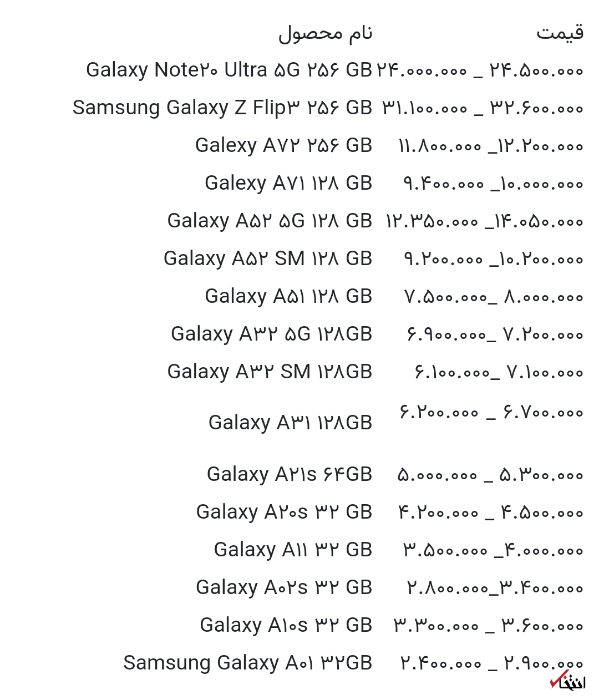Select the Galaxy A32 SM product name

[270, 372]
